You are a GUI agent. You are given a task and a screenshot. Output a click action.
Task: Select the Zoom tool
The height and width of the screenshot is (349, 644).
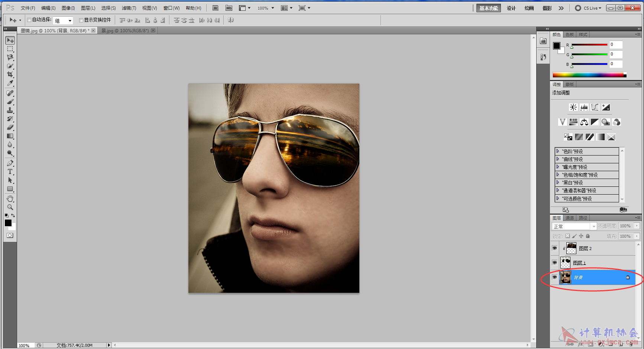tap(10, 207)
